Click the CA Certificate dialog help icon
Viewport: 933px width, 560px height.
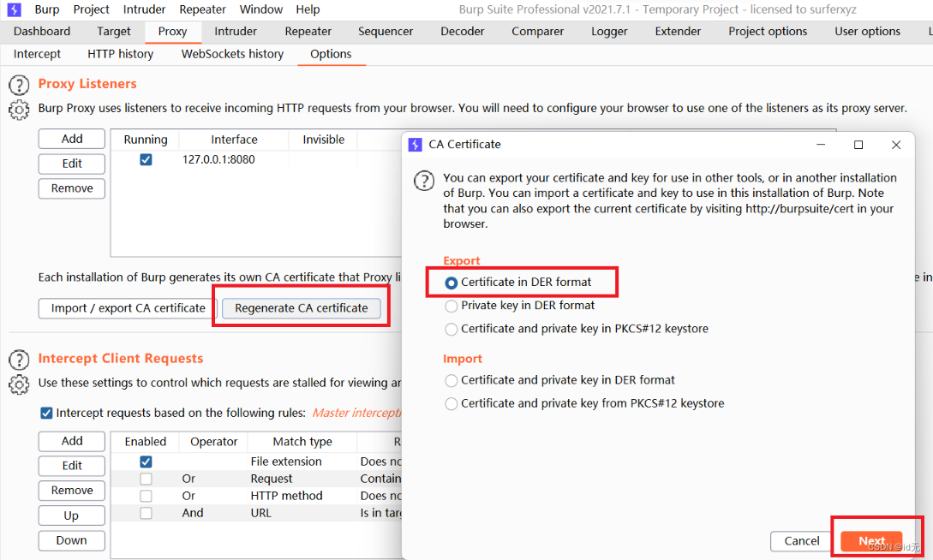pyautogui.click(x=424, y=180)
